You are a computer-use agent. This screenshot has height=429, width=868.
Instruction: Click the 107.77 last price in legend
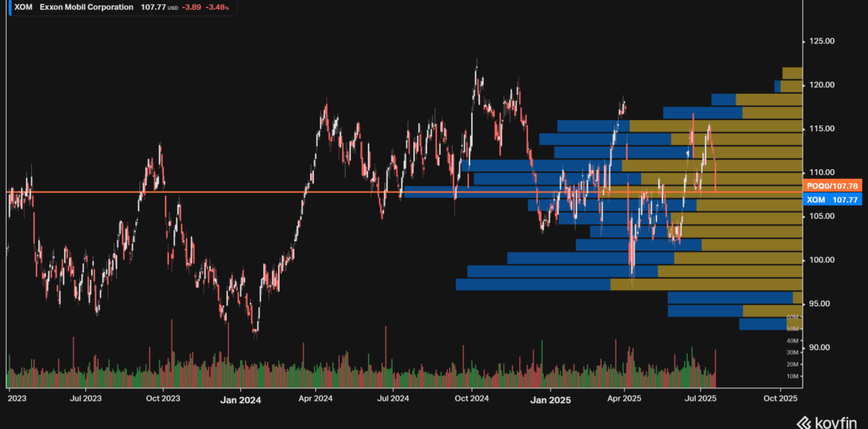pos(154,7)
